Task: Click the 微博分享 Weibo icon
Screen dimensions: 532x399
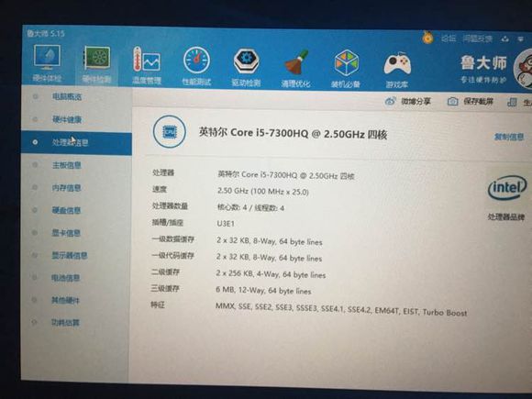Action: click(x=390, y=101)
